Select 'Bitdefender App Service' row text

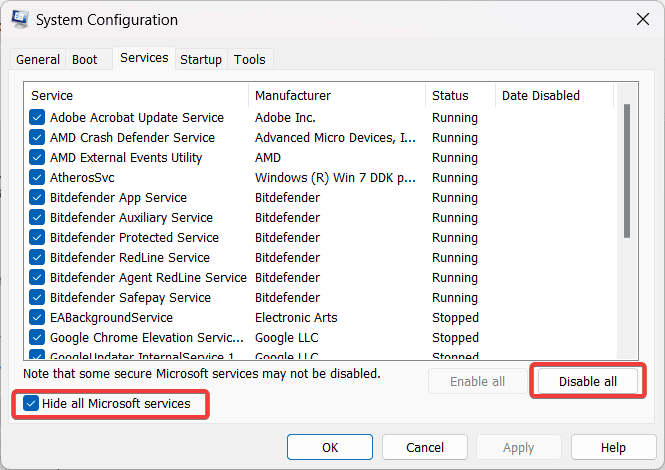(x=118, y=197)
